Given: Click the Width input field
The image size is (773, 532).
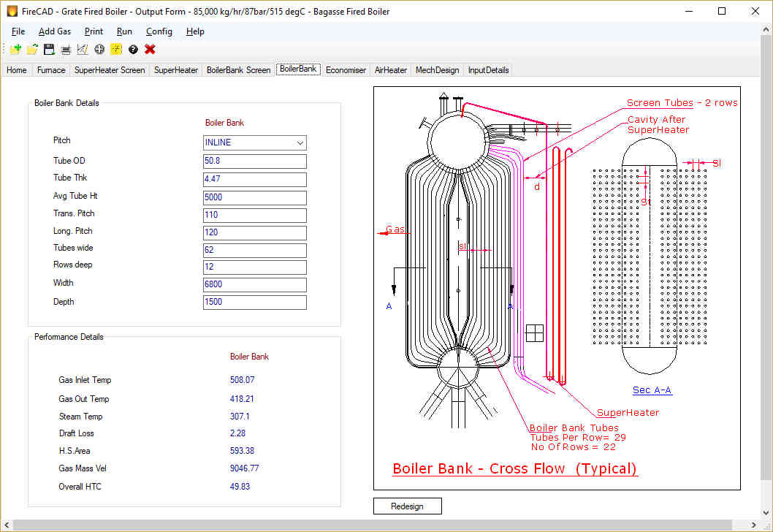Looking at the screenshot, I should (x=255, y=284).
